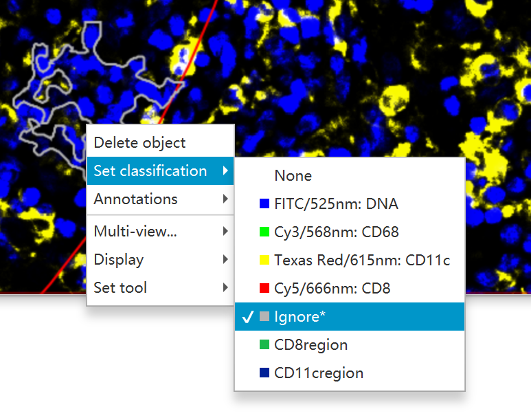Assign the CD8region classification
The height and width of the screenshot is (420, 531).
310,345
